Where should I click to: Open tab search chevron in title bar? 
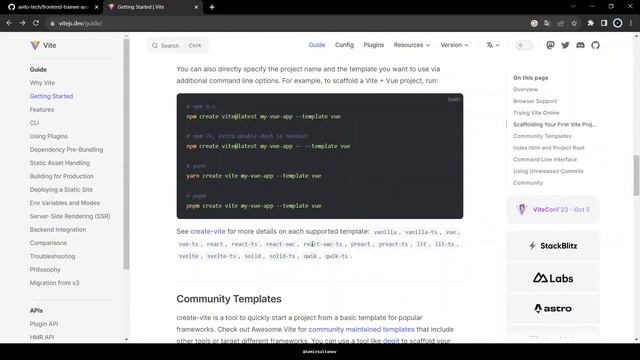coord(573,7)
